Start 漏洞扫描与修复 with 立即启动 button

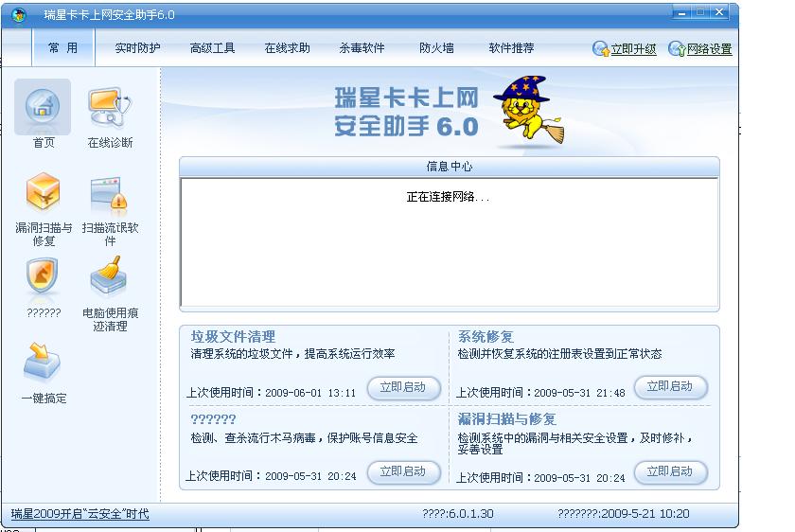pos(670,471)
